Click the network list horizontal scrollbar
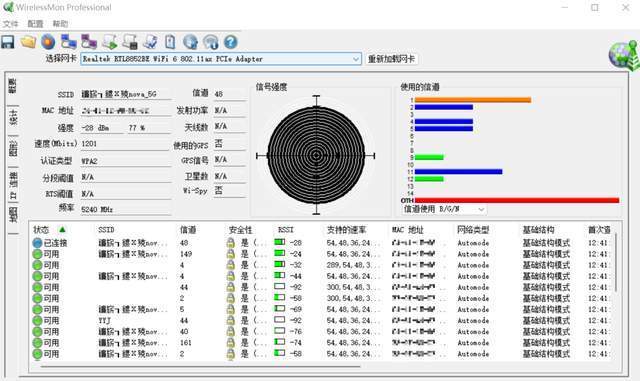 (x=200, y=366)
